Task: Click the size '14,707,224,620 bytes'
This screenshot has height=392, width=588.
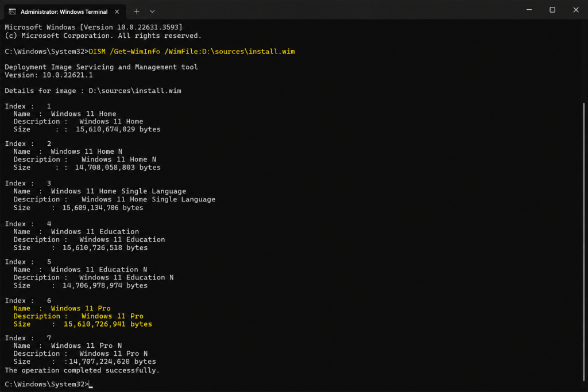Action: point(113,362)
